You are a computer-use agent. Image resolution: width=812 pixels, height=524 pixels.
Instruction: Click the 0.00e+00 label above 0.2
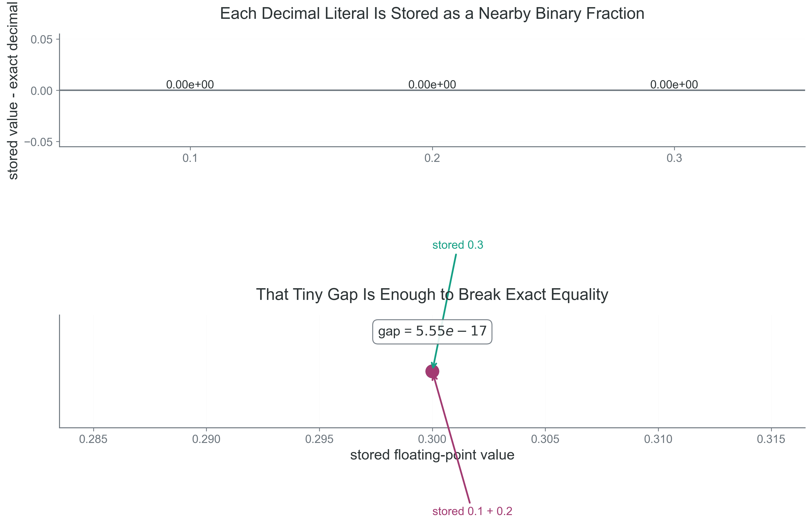(432, 84)
